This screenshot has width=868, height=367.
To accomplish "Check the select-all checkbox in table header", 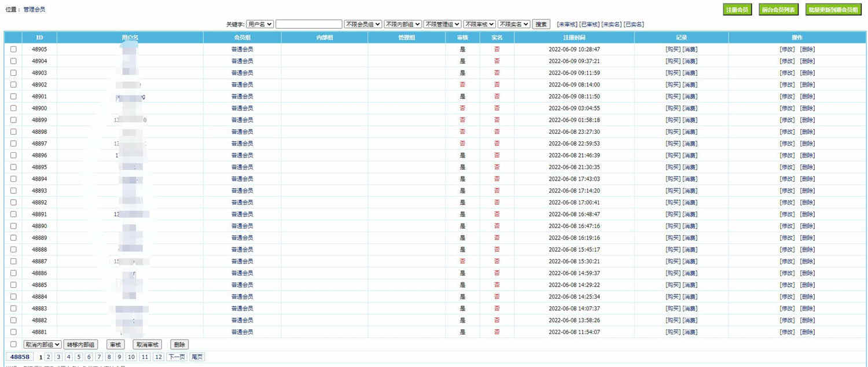I will click(13, 37).
